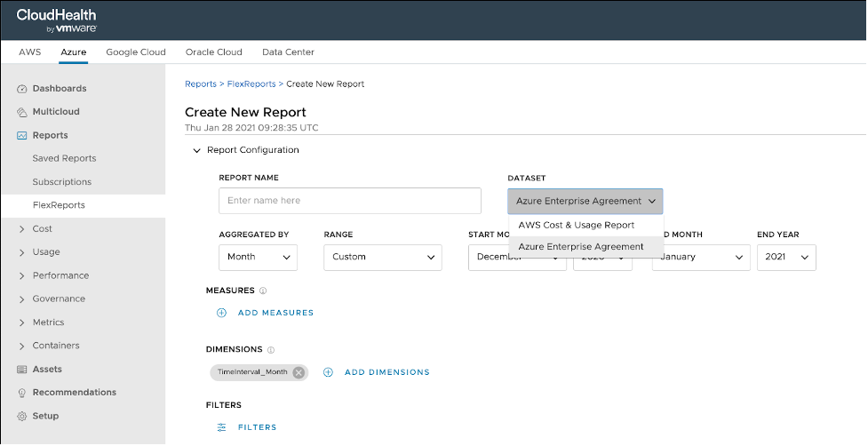Open the Aggregated By Month dropdown
868x446 pixels.
(x=258, y=258)
